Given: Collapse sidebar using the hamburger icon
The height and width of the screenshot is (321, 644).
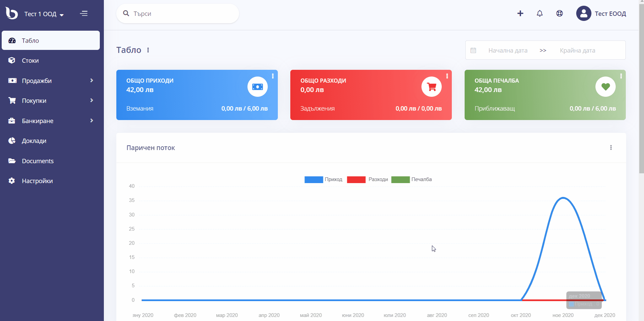Looking at the screenshot, I should pos(84,13).
